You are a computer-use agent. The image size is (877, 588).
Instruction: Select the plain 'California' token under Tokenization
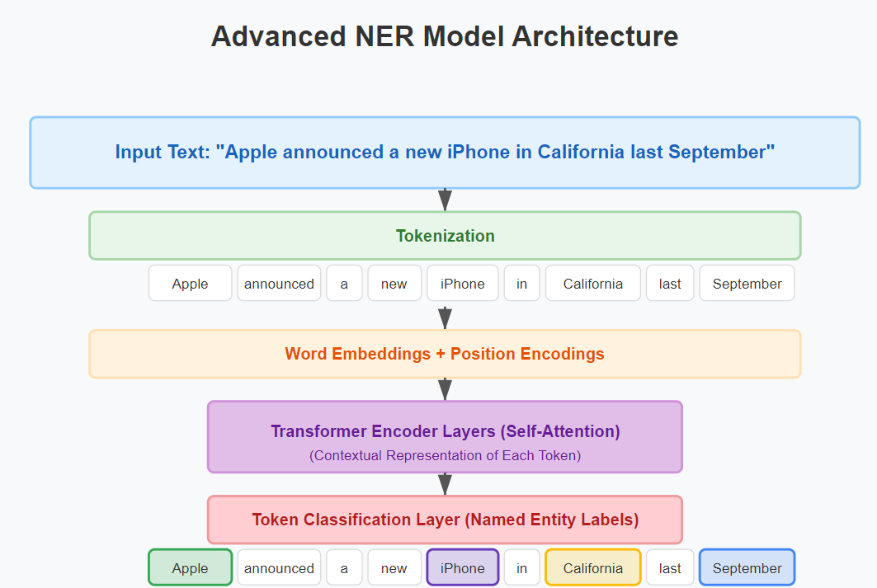point(593,284)
